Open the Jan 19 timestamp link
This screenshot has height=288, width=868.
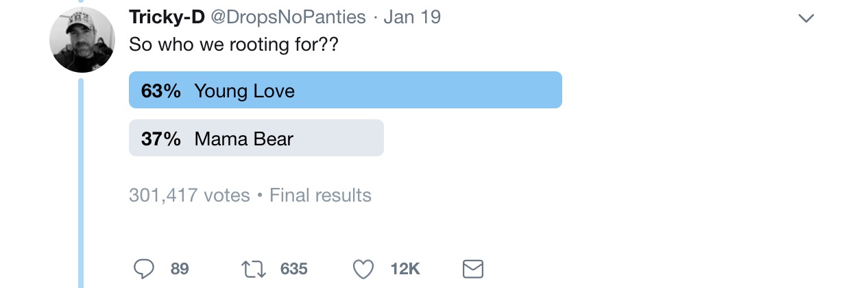coord(412,17)
